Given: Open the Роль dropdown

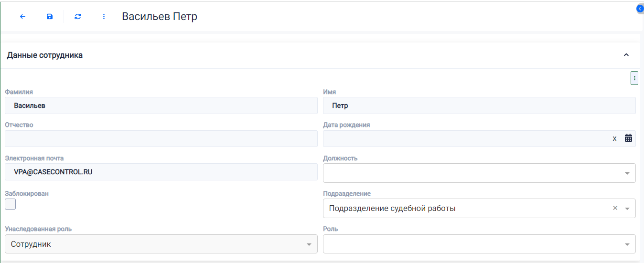Looking at the screenshot, I should [x=479, y=244].
